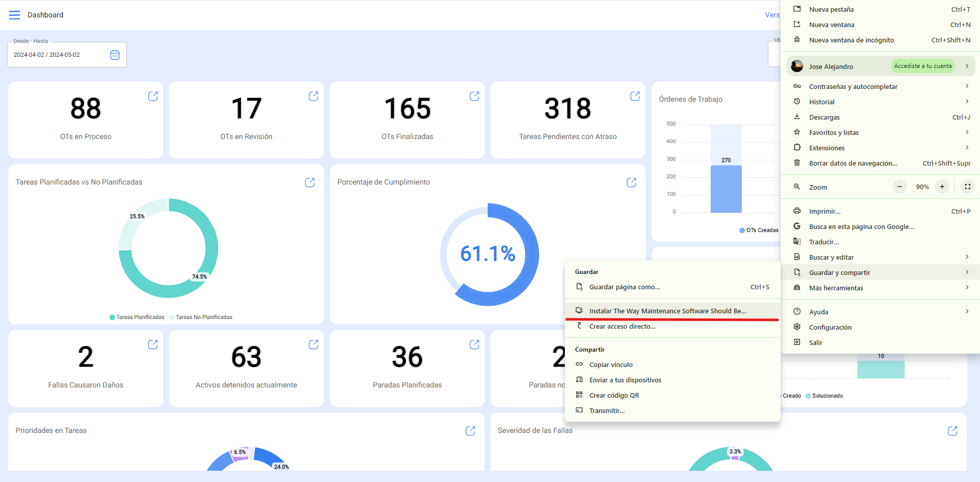Choose Crear código QR option

pyautogui.click(x=614, y=395)
